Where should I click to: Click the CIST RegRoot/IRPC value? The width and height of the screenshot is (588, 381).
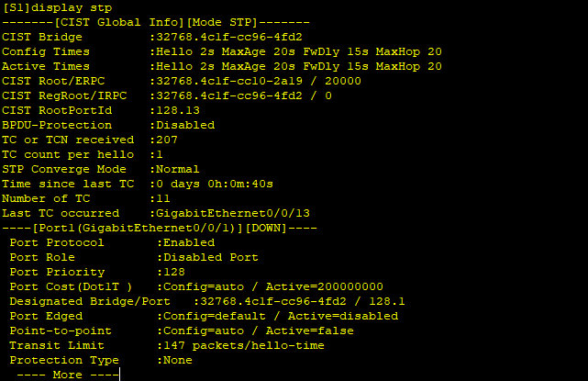tap(244, 95)
